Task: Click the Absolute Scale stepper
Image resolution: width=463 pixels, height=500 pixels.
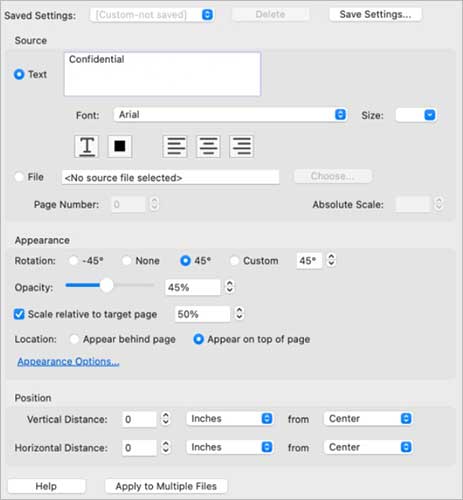Action: (439, 204)
